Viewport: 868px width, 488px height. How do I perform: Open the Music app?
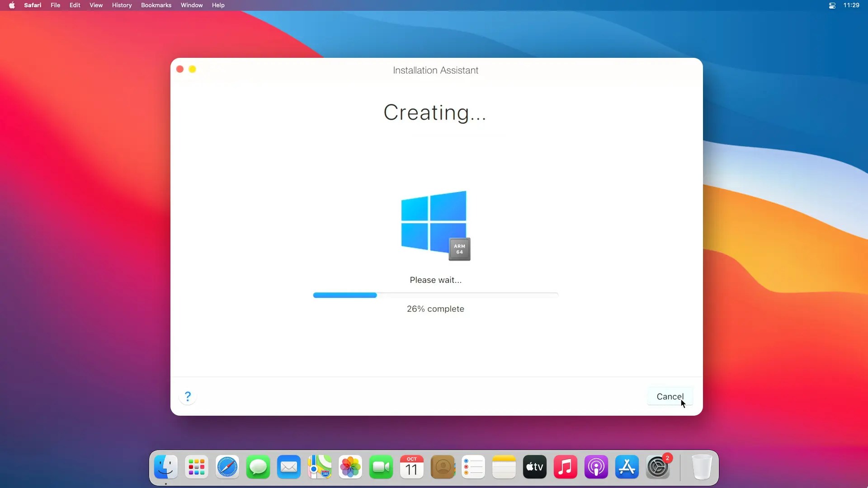tap(565, 467)
